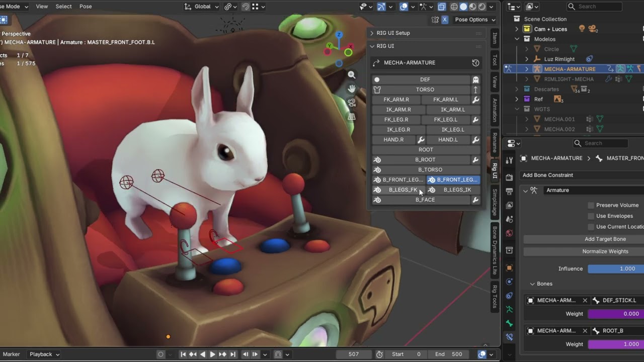Open the Pose menu
This screenshot has width=644, height=362.
pos(86,7)
